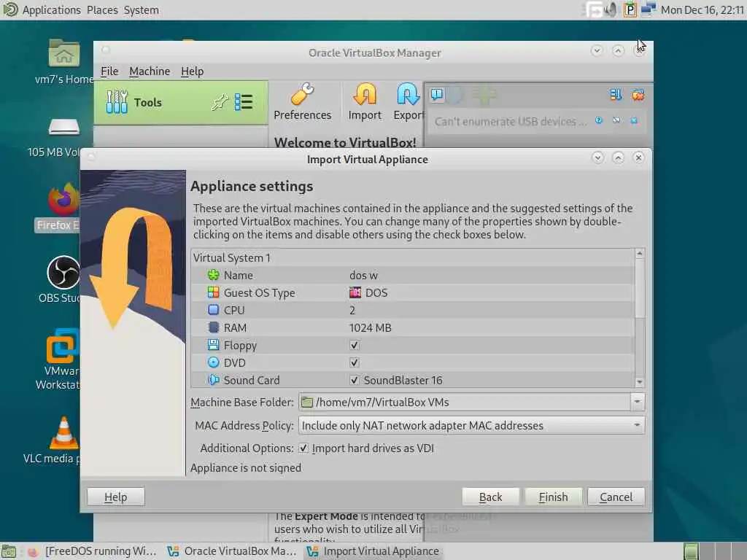747x560 pixels.
Task: Toggle Import hard drives as VDI
Action: [x=303, y=448]
